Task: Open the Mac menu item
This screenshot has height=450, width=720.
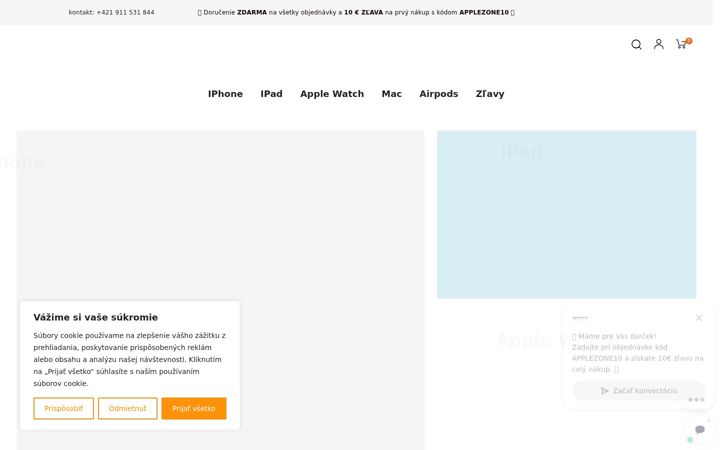Action: point(392,94)
